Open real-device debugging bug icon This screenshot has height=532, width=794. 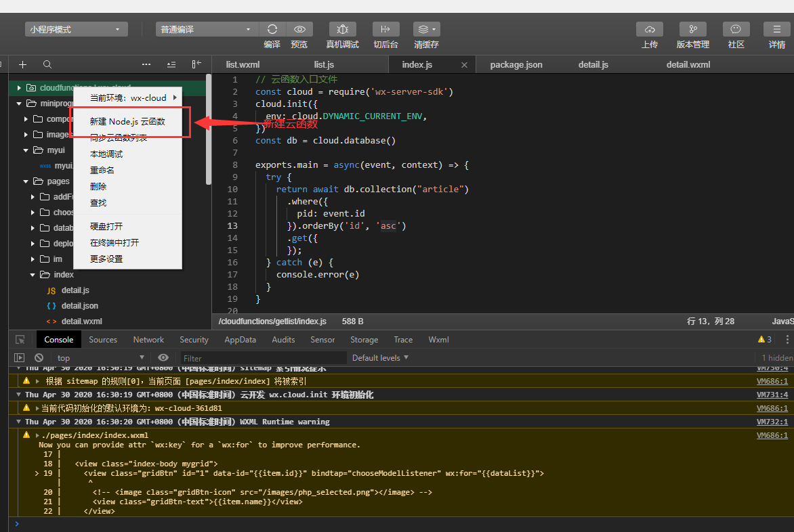(x=342, y=29)
